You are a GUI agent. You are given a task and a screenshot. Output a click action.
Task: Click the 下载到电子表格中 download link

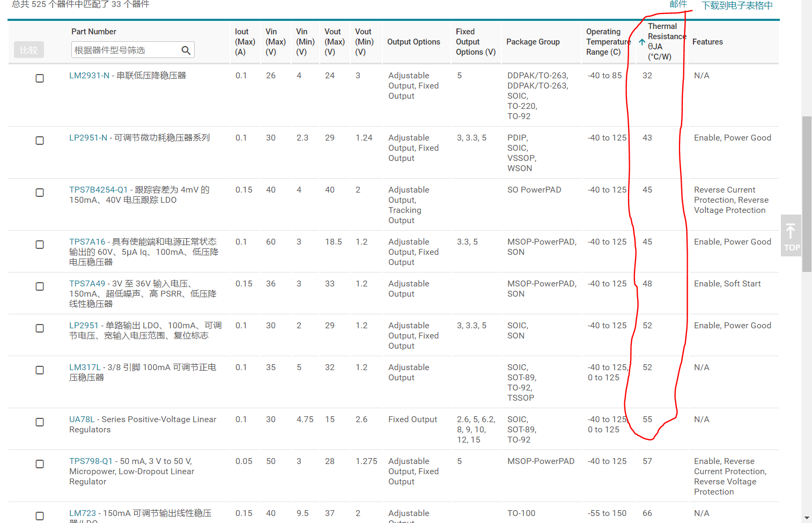pos(737,5)
